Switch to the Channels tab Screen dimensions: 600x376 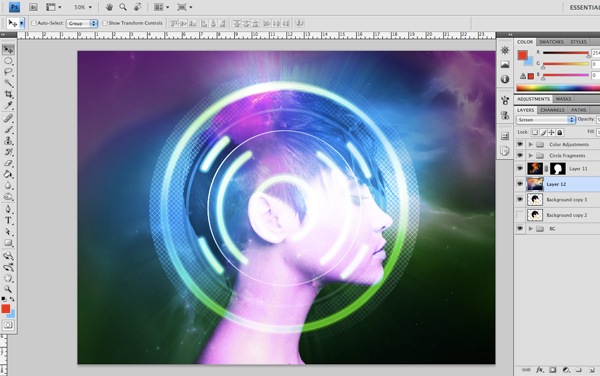point(552,110)
